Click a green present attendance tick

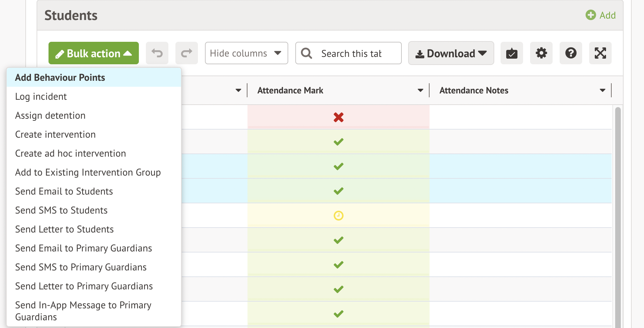click(x=338, y=142)
